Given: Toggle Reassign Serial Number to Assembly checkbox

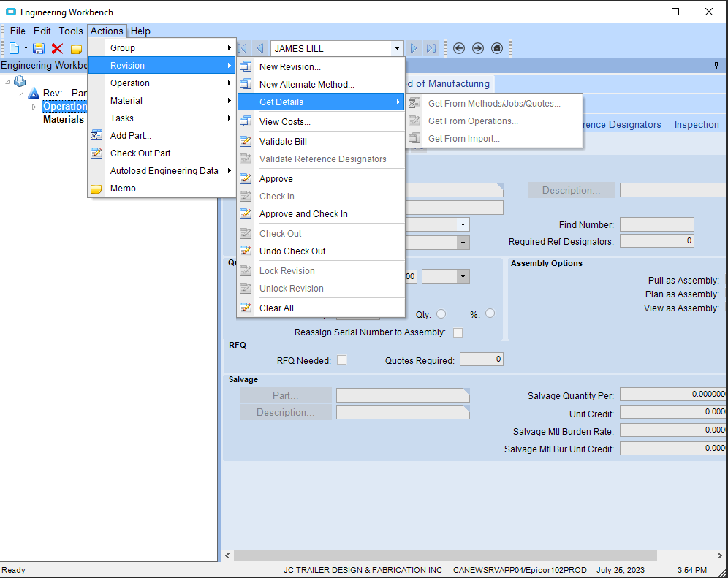Looking at the screenshot, I should point(458,332).
